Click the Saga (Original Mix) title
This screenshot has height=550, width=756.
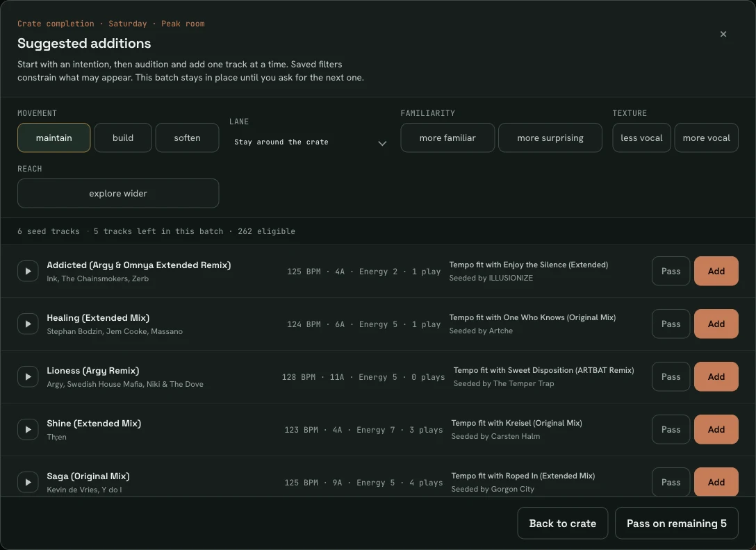pos(88,476)
